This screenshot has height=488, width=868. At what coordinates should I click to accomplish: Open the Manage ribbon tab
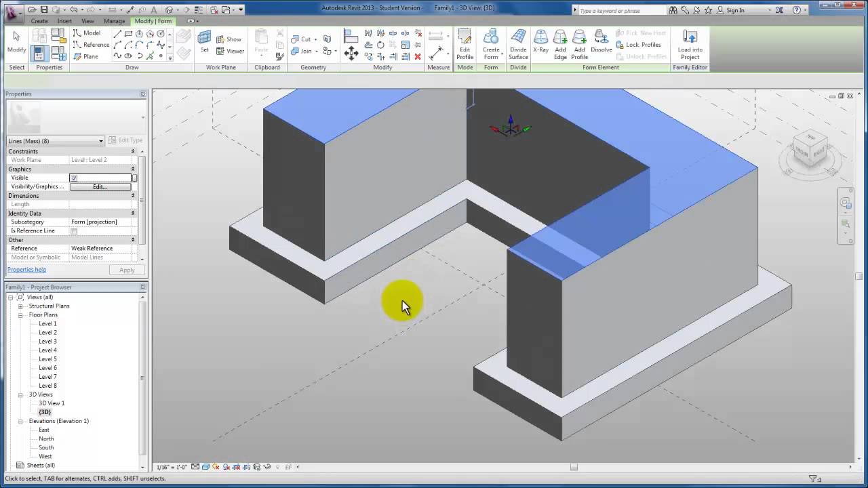click(x=114, y=21)
